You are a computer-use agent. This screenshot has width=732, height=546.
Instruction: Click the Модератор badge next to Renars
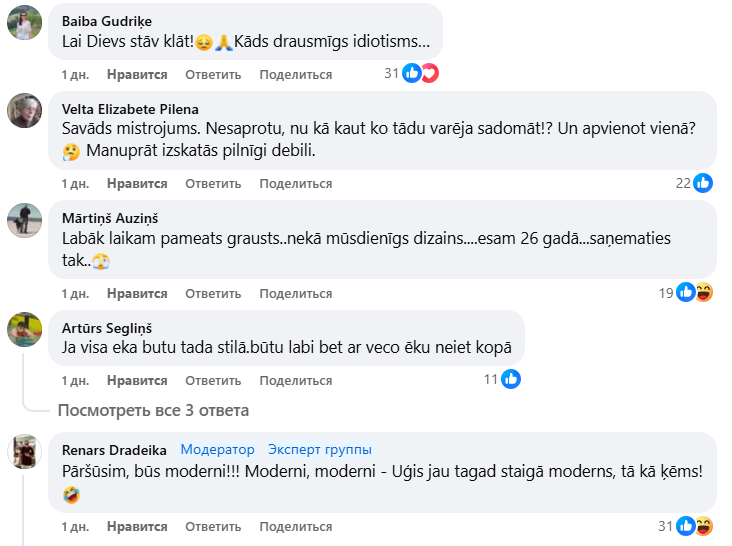tap(217, 450)
